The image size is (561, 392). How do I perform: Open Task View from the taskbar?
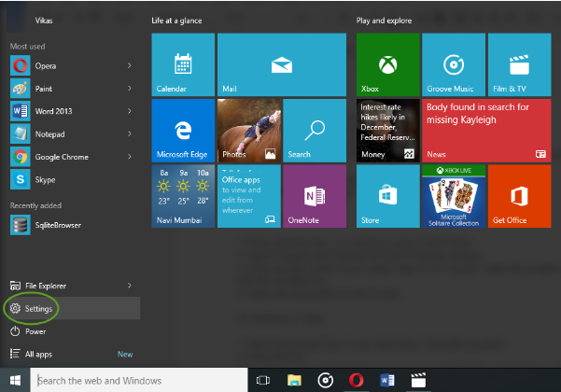(x=263, y=380)
